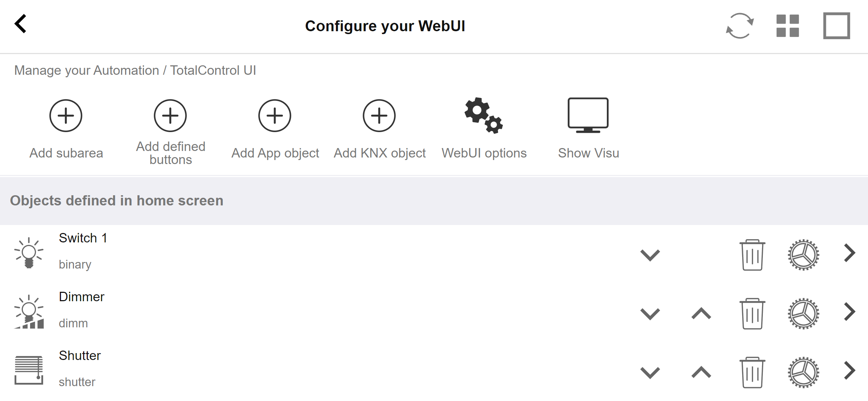Delete the Shutter object
Screen dimensions: 868x401
click(752, 372)
